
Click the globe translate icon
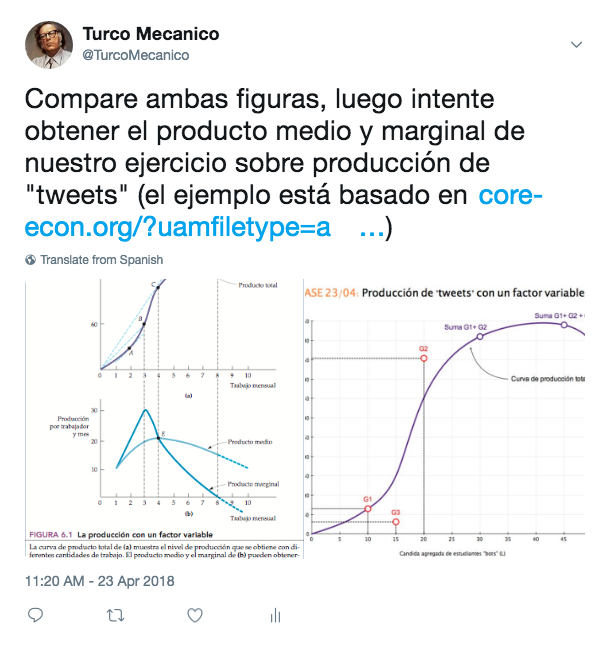click(31, 260)
